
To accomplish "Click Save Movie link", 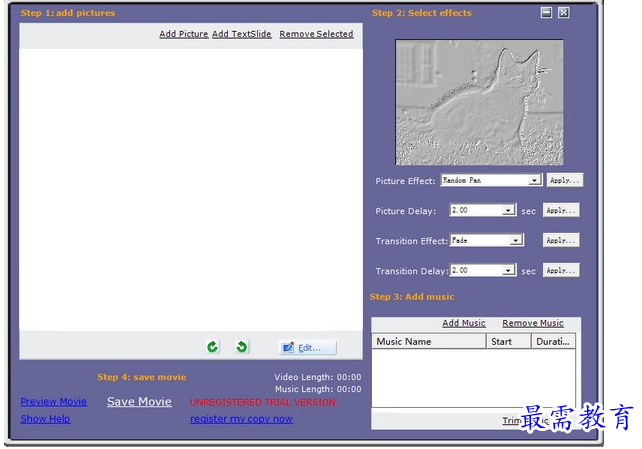I will click(x=139, y=402).
